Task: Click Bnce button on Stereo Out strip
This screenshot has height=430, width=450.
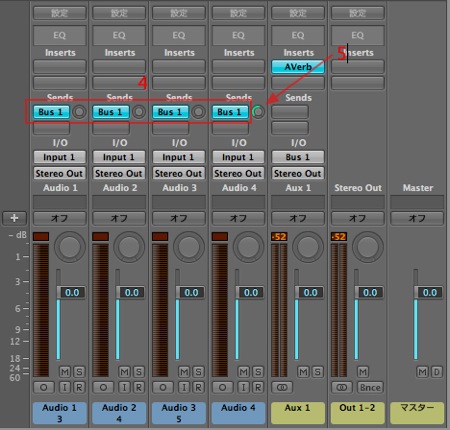Action: [370, 387]
